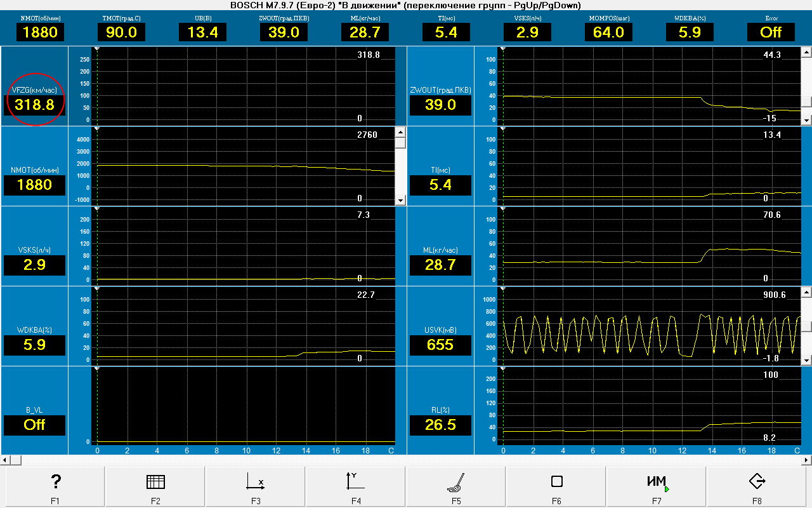Select the TI 5.4 readout in top bar
This screenshot has height=508, width=812.
(446, 32)
